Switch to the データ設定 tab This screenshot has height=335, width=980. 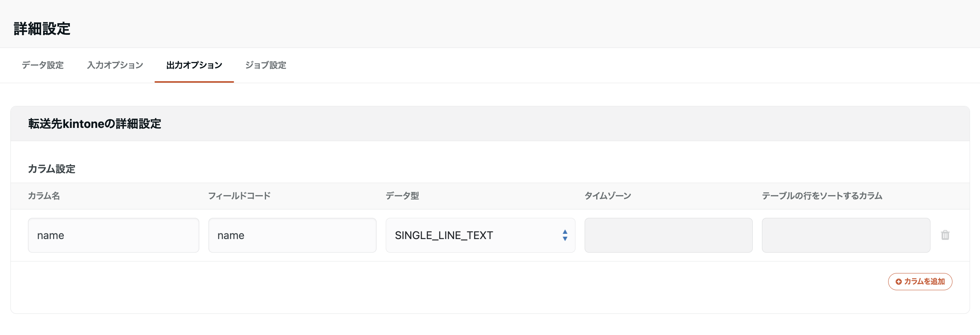pyautogui.click(x=42, y=65)
